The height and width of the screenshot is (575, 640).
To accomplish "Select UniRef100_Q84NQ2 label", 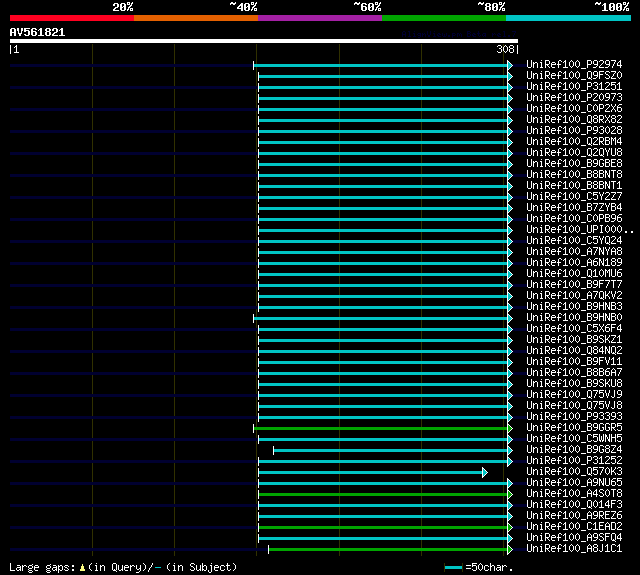I will coord(574,351).
